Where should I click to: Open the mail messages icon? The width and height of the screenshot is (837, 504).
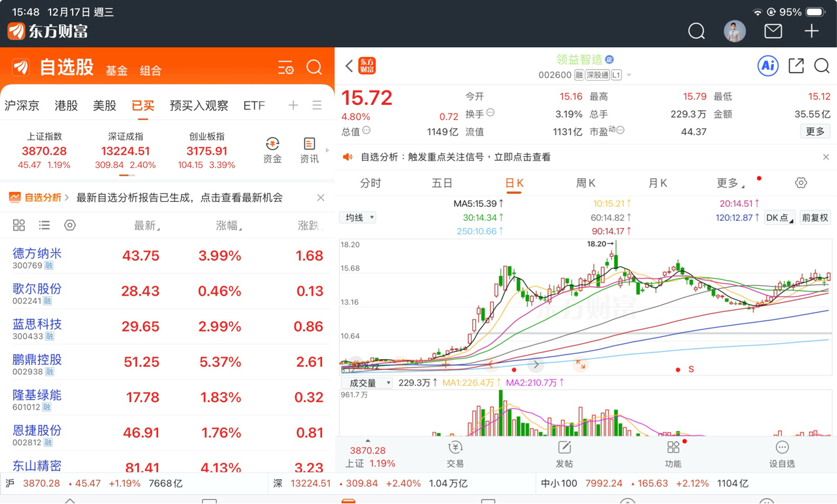click(x=773, y=31)
